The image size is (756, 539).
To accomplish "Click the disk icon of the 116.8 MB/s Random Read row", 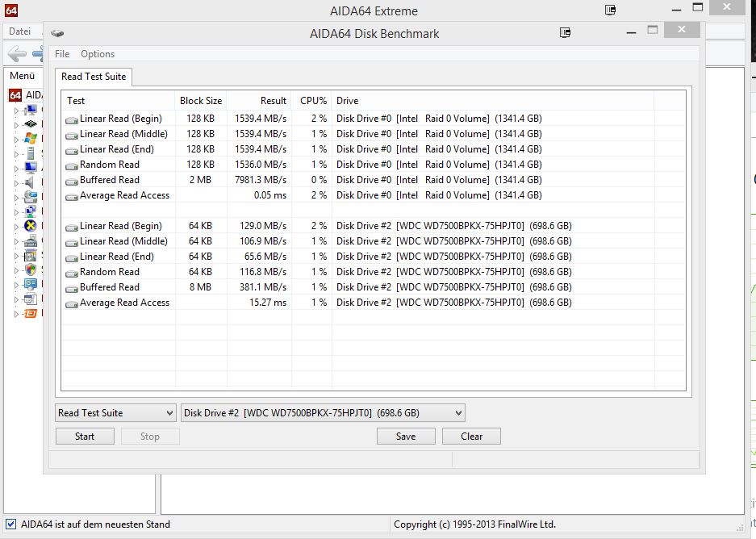I will click(72, 273).
